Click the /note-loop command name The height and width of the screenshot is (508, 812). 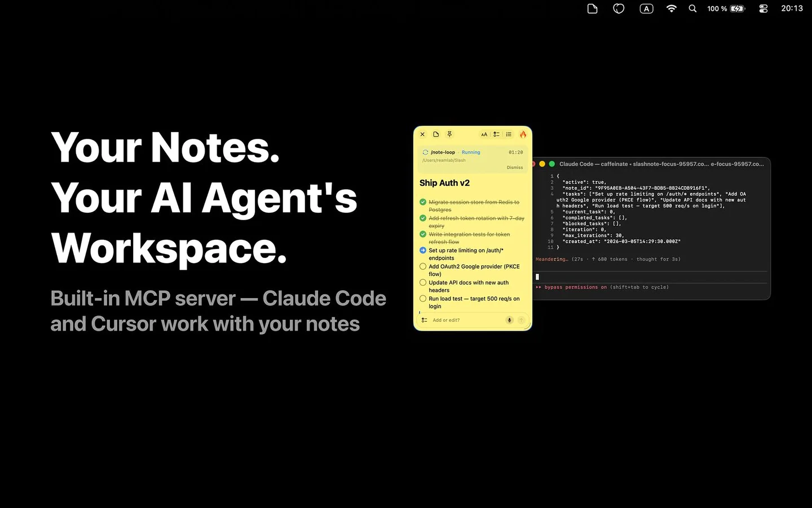(x=443, y=152)
